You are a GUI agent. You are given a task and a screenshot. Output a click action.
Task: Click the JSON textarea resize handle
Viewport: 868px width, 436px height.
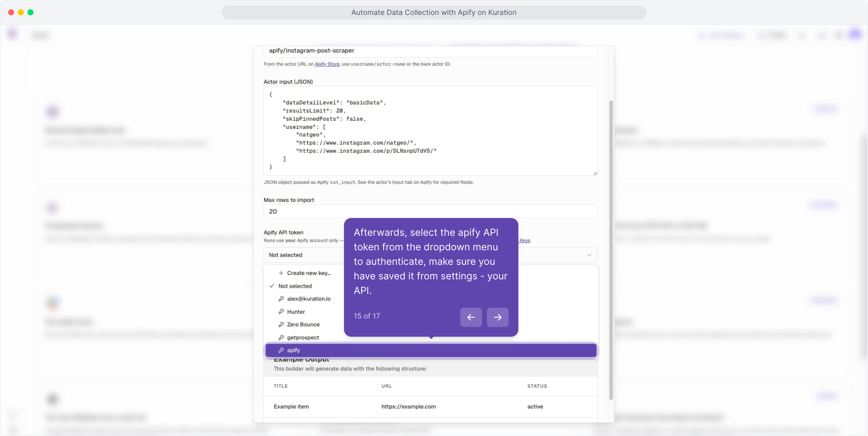[595, 173]
